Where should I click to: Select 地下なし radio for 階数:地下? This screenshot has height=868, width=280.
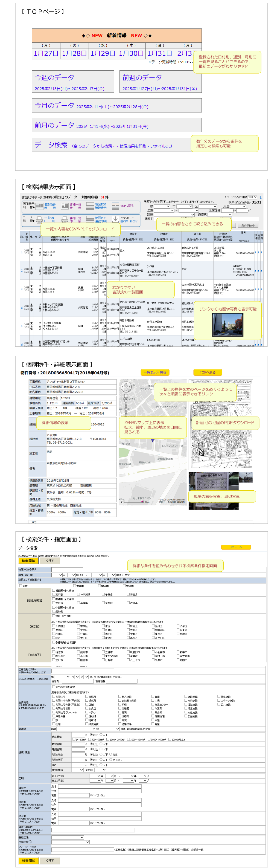click(x=111, y=760)
